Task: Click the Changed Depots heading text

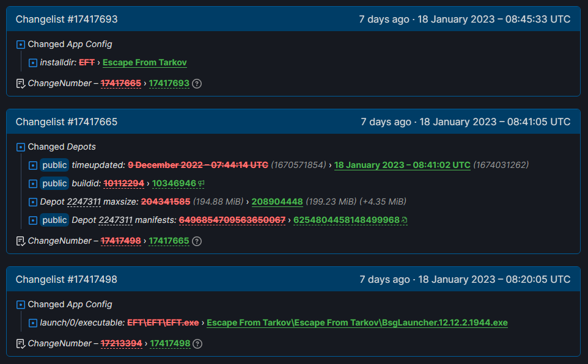Action: coord(62,147)
